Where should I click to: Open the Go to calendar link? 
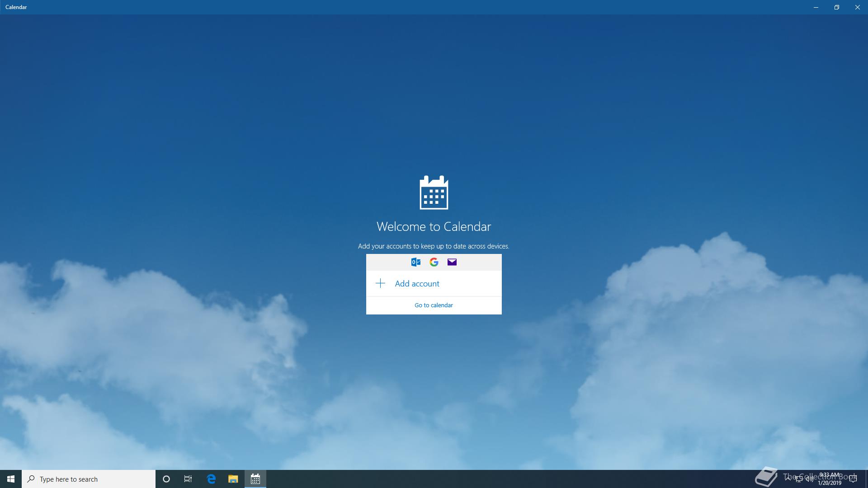(x=434, y=305)
